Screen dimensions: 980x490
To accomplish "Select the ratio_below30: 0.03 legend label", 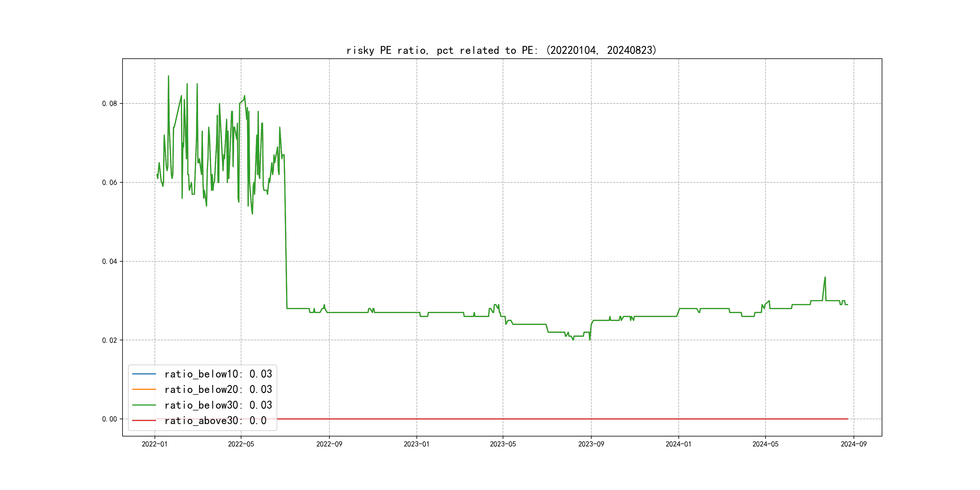I will pos(218,405).
